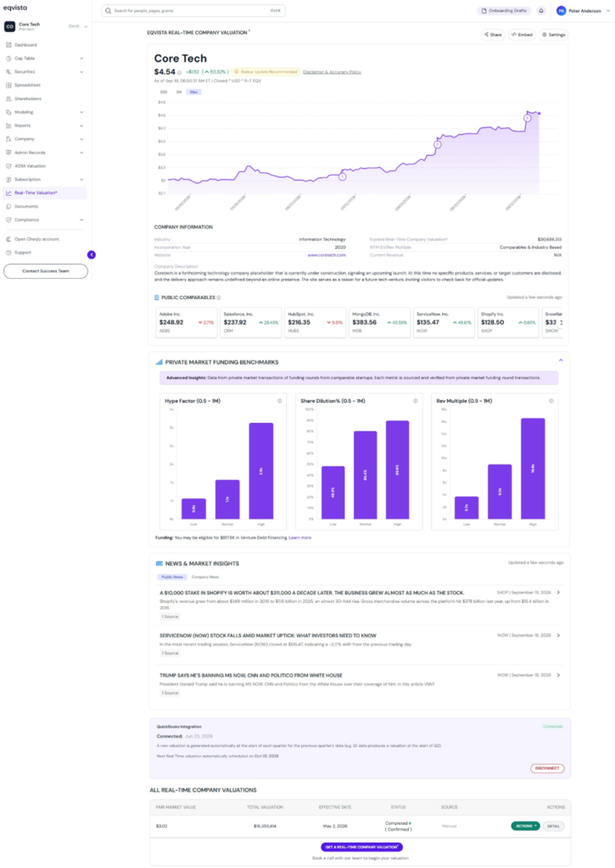This screenshot has width=615, height=868.
Task: Expand the Shopify stake news article
Action: (558, 593)
